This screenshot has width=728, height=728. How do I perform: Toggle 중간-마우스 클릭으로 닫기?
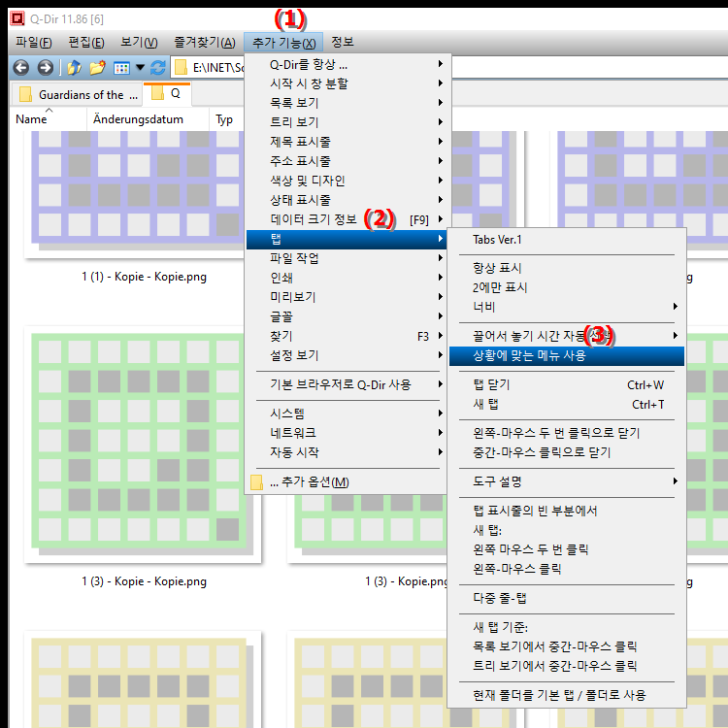point(567,452)
